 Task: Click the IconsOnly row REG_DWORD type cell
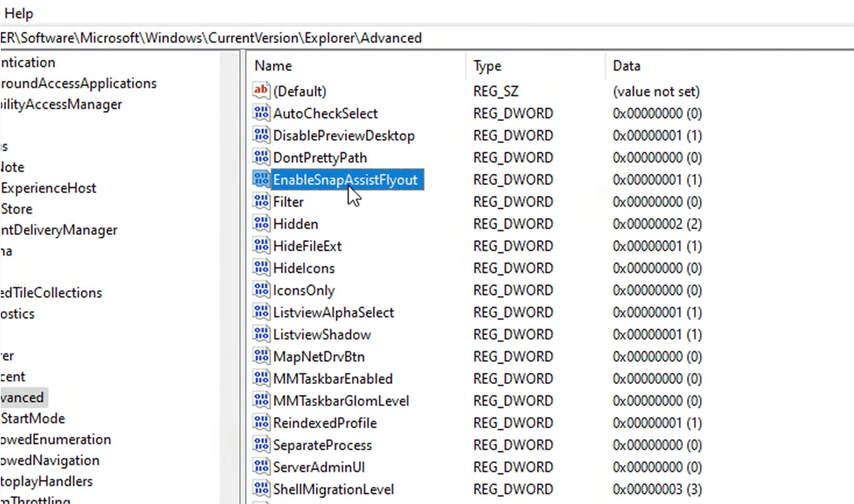pyautogui.click(x=513, y=290)
